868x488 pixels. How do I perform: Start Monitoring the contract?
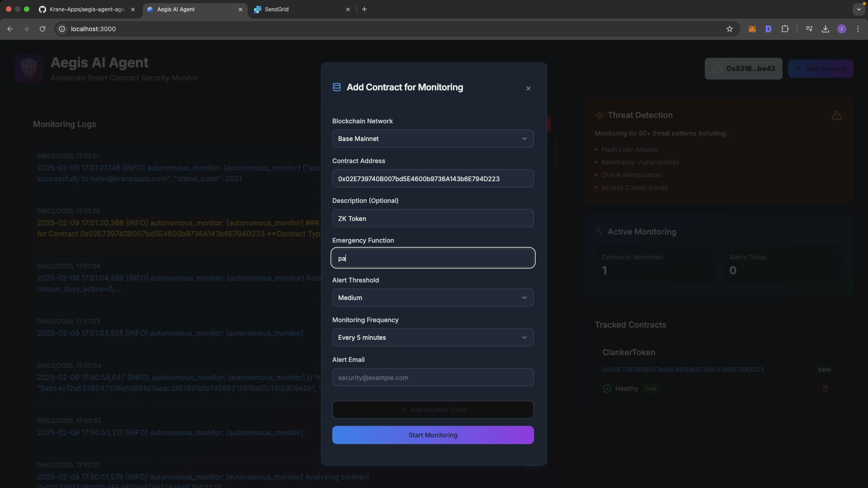(433, 435)
